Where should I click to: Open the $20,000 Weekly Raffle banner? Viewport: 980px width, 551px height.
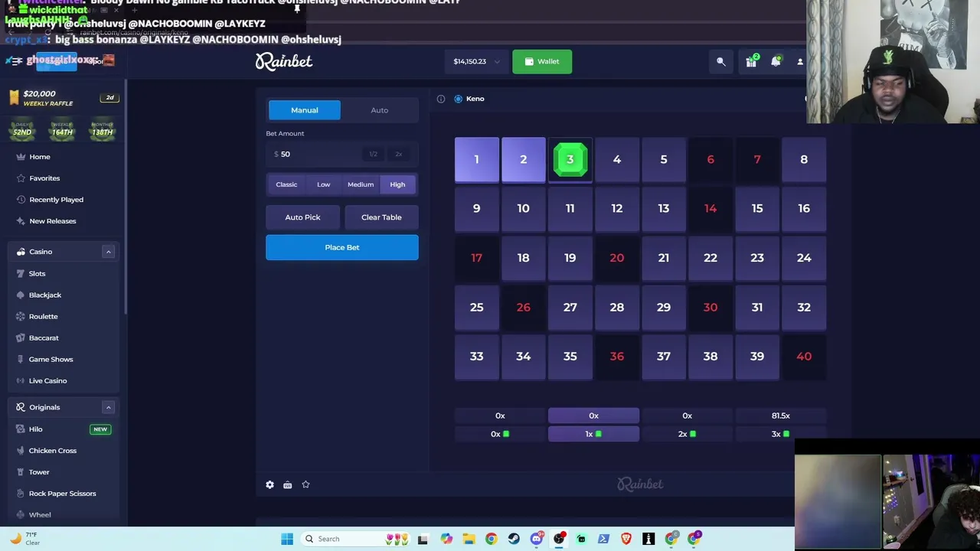pos(64,98)
